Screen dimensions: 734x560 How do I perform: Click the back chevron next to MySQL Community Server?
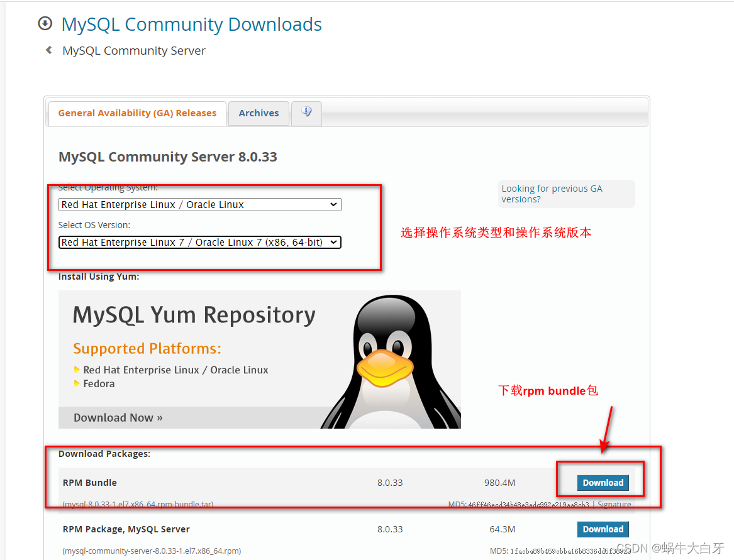click(49, 50)
